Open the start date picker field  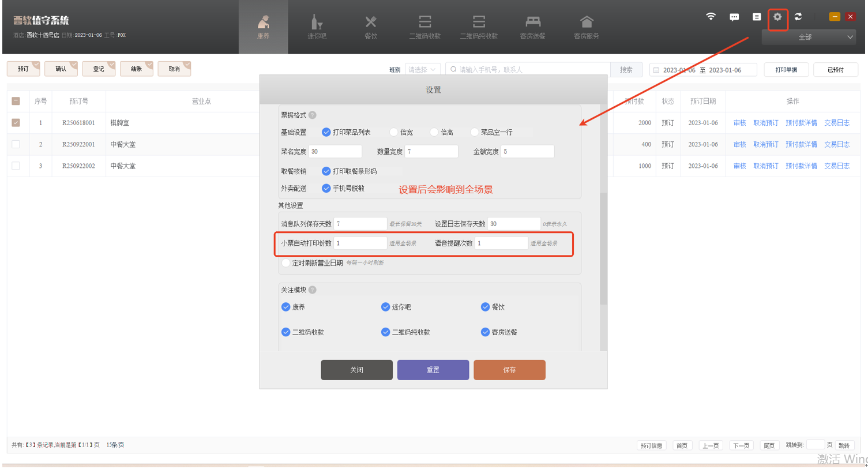[x=678, y=70]
